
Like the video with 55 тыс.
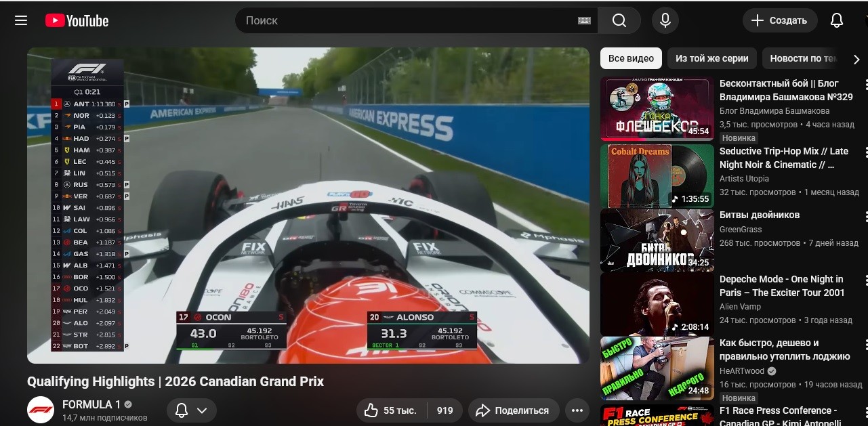coord(392,410)
